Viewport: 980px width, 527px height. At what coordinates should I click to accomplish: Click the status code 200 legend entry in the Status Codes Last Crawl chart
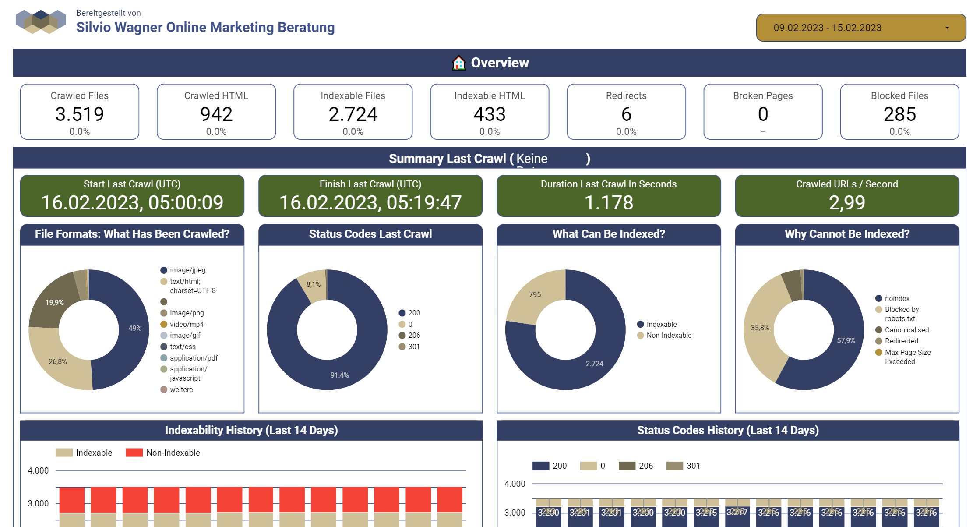(409, 313)
